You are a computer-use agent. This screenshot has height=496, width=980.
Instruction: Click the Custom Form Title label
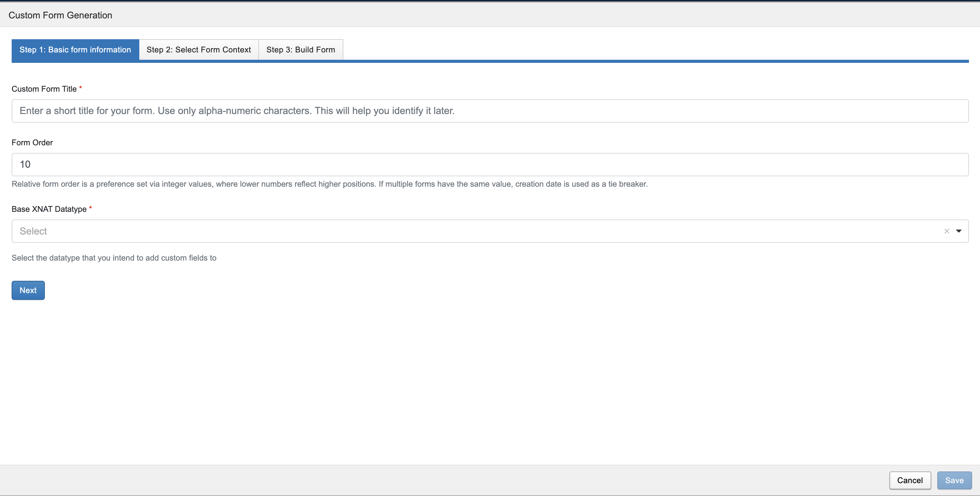coord(44,89)
